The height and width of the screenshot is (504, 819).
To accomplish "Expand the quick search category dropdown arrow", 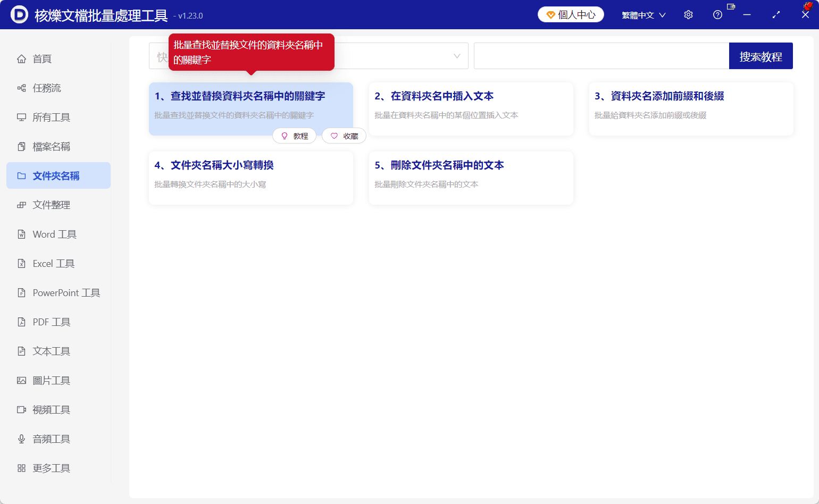I will point(457,56).
